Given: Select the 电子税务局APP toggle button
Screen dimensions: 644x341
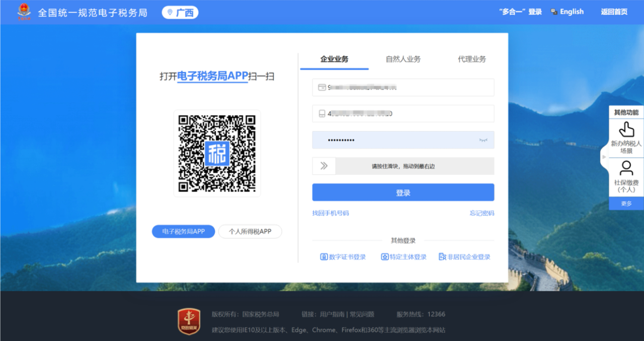Looking at the screenshot, I should click(x=184, y=231).
